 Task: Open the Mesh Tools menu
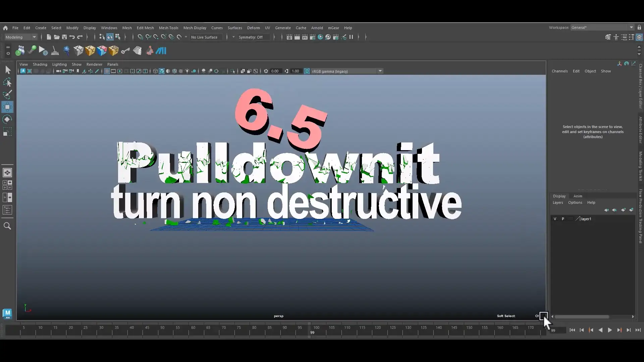pos(168,28)
